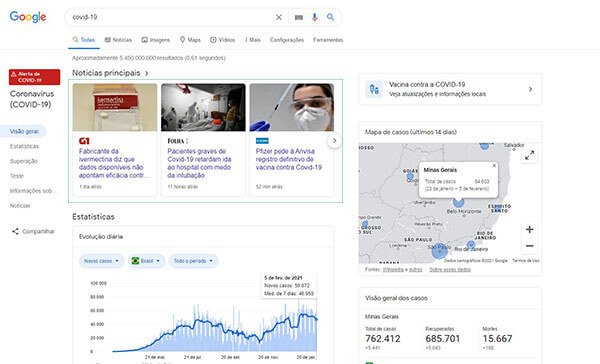Viewport: 600px width, 364px height.
Task: Open the Wikipédia source link
Action: [x=393, y=269]
